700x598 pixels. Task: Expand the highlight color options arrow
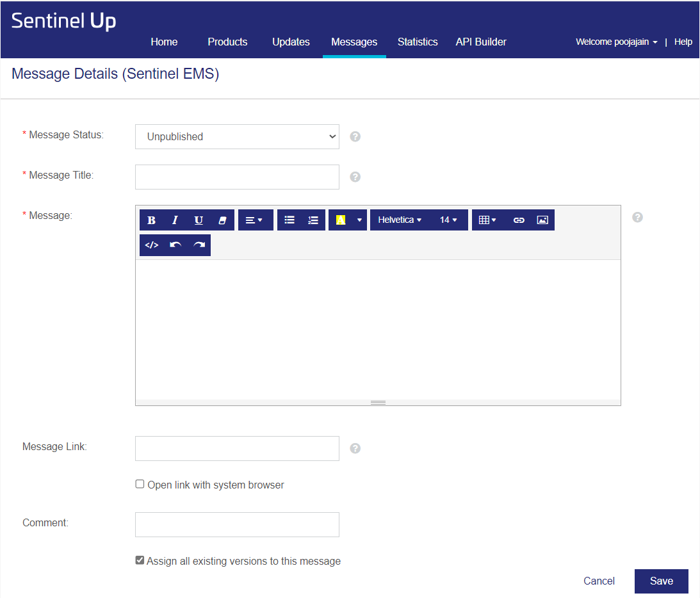(x=359, y=220)
